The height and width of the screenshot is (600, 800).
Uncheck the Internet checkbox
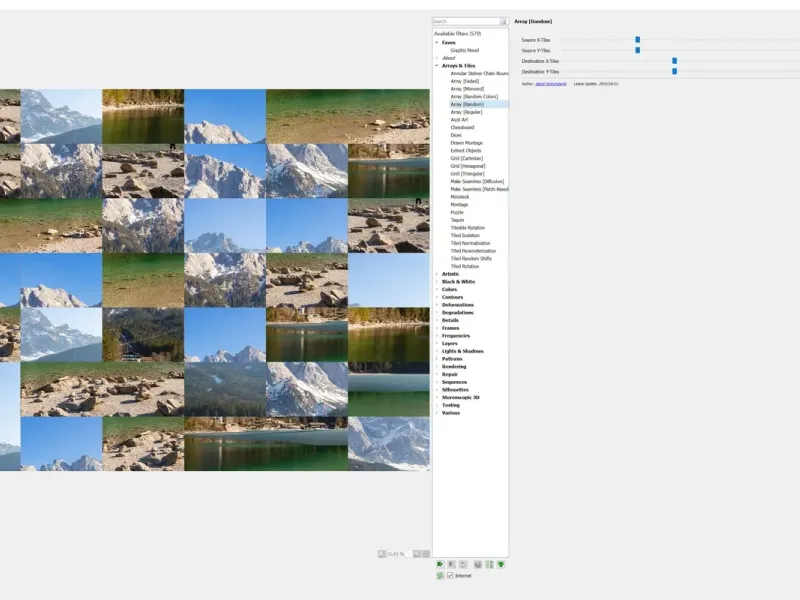tap(450, 576)
